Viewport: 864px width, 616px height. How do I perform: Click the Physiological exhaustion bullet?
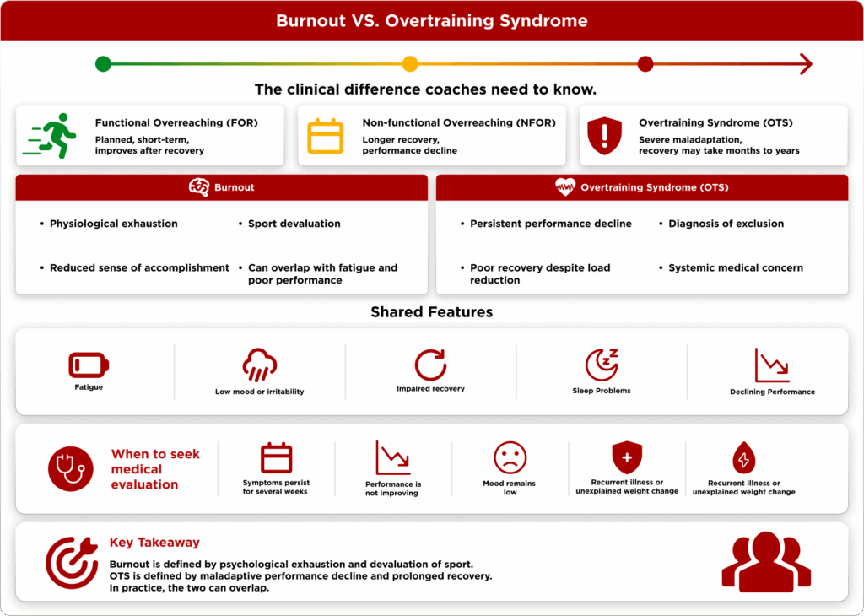(114, 224)
